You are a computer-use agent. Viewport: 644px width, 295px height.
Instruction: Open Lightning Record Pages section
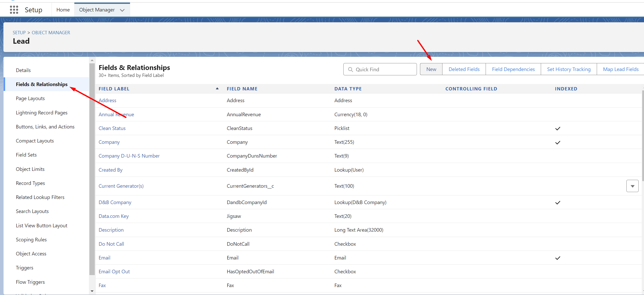point(42,113)
